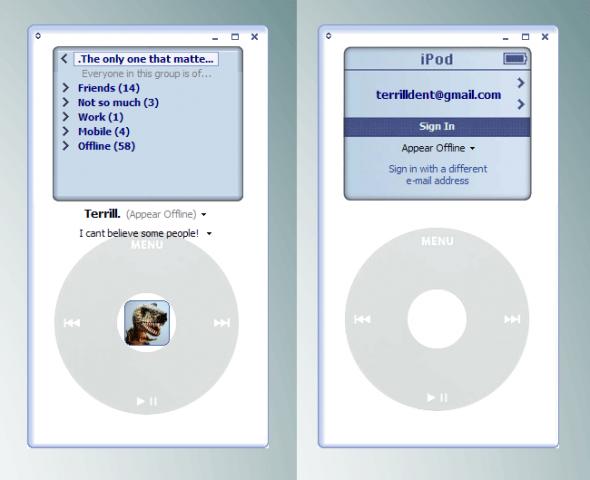Select the Work (1) label
590x480 pixels.
click(x=100, y=117)
